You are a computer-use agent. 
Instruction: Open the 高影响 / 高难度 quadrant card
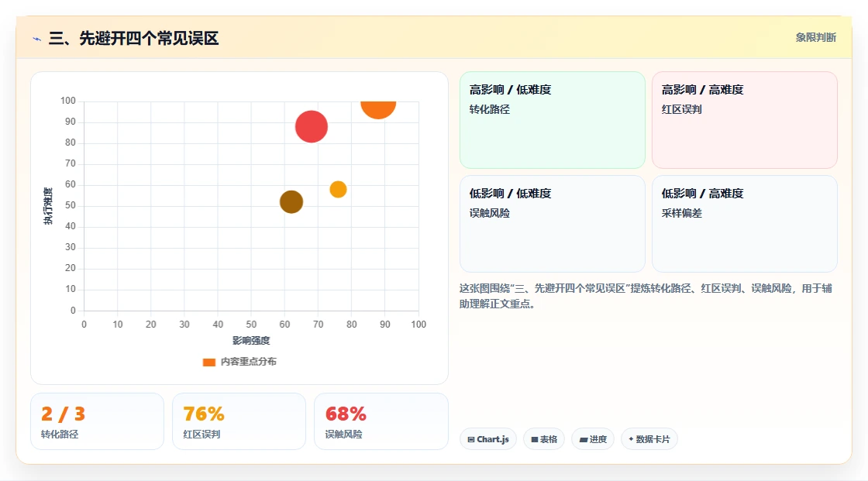(x=745, y=119)
